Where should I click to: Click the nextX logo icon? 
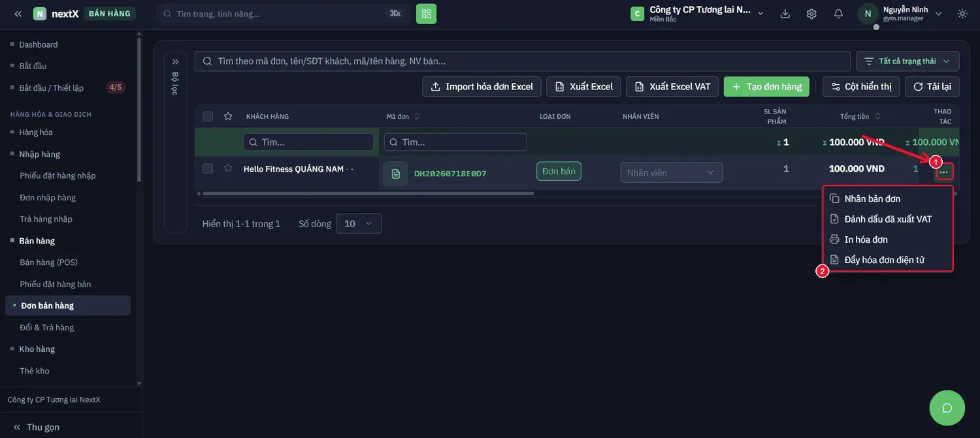[40, 14]
